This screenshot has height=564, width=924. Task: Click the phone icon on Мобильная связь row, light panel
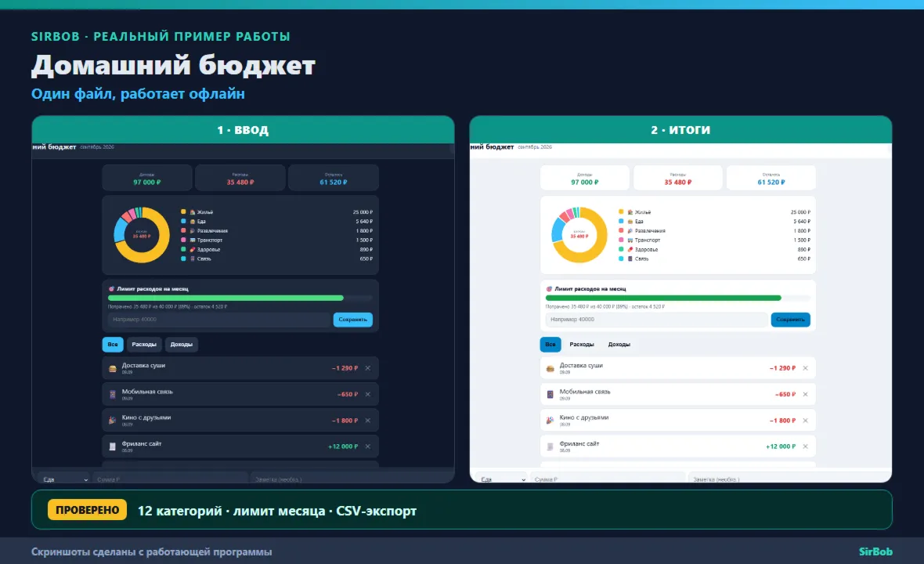(550, 394)
